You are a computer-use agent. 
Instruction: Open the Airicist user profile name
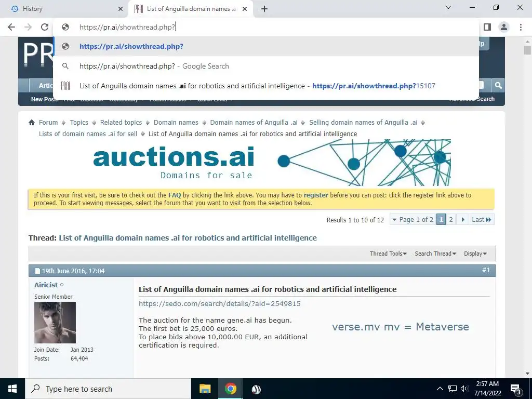click(x=46, y=285)
